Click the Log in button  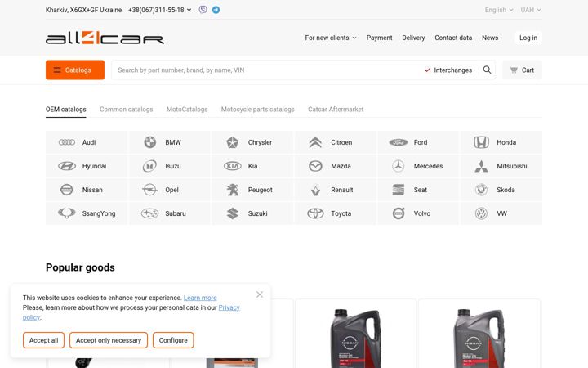528,38
